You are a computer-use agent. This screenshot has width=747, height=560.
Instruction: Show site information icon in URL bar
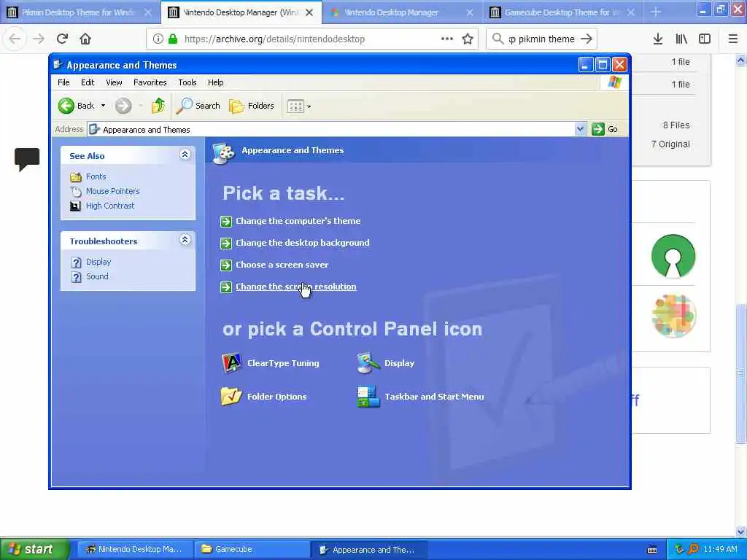pyautogui.click(x=158, y=39)
